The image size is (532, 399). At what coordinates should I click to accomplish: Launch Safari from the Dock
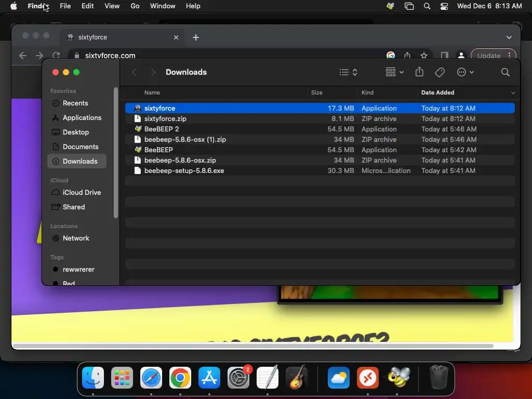point(151,377)
